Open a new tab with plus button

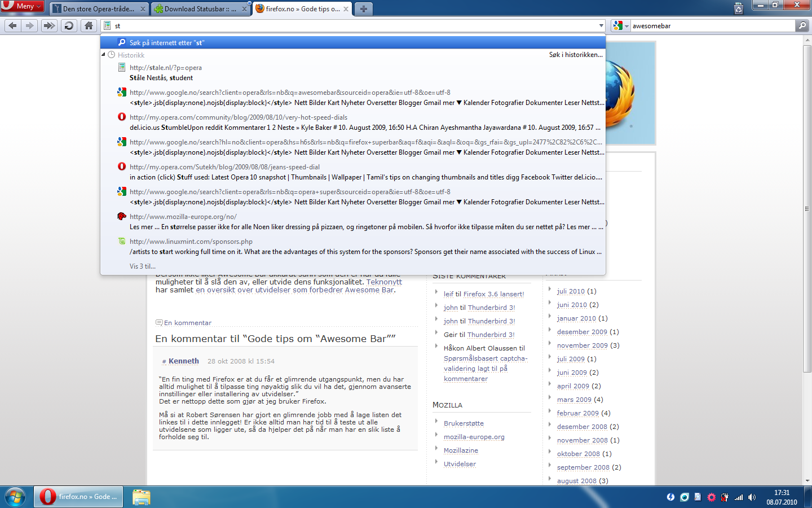[x=364, y=8]
